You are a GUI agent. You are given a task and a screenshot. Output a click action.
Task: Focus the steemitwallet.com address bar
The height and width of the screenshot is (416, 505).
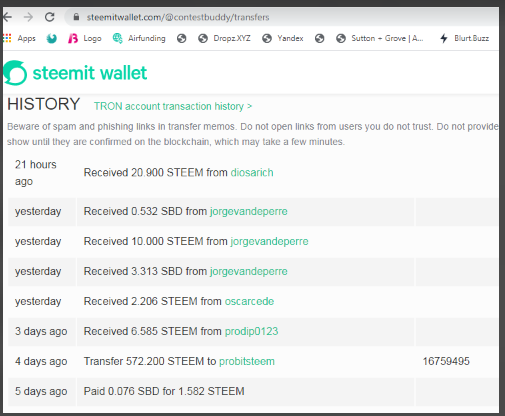click(x=282, y=17)
